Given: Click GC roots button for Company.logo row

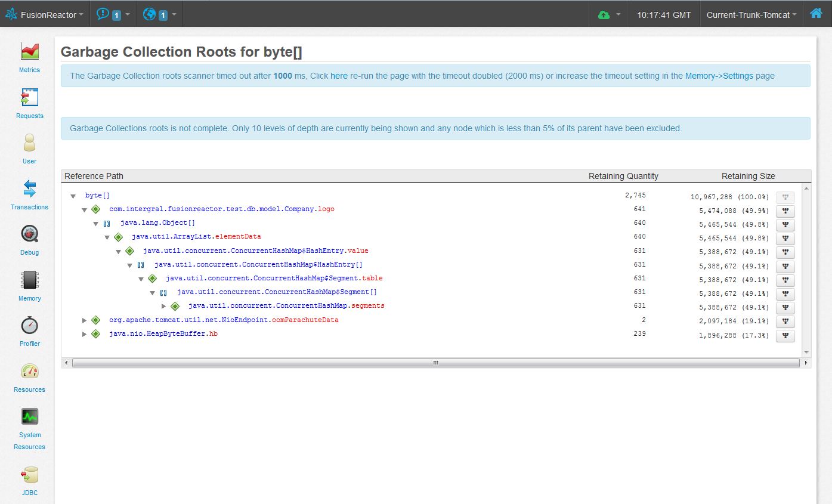Looking at the screenshot, I should (x=785, y=211).
